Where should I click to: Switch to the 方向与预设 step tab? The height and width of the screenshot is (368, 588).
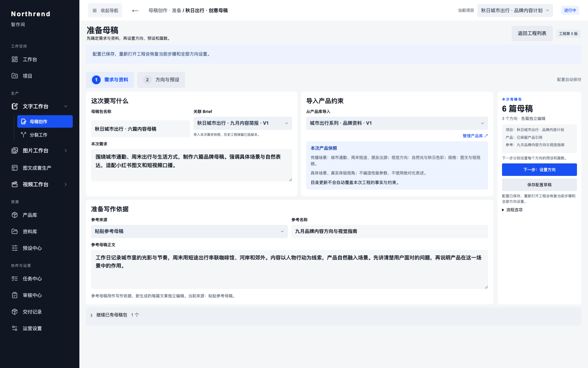click(161, 80)
